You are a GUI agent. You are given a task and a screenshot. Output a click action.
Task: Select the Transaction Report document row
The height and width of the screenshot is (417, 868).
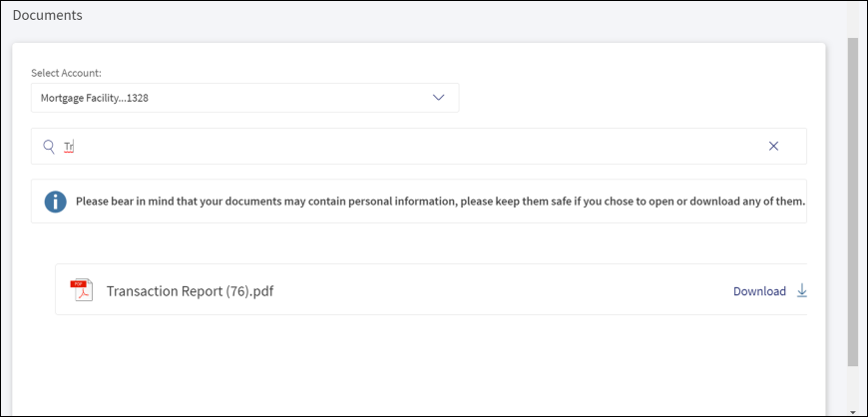tap(431, 289)
